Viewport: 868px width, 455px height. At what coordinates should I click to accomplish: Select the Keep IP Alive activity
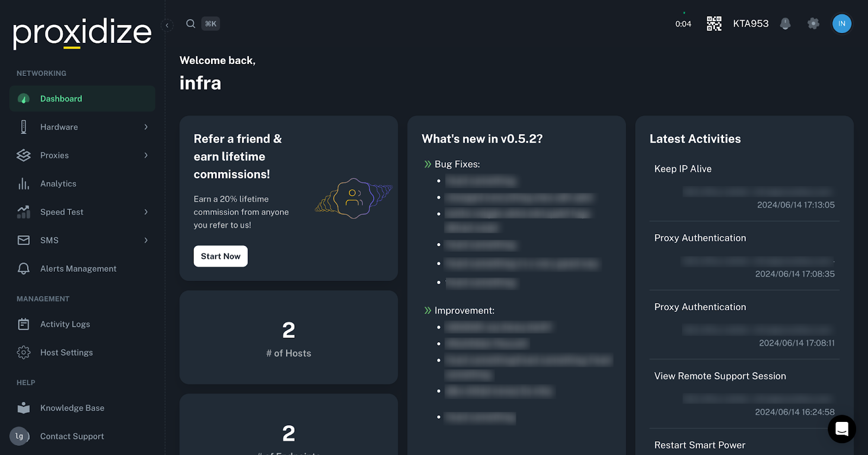[744, 187]
